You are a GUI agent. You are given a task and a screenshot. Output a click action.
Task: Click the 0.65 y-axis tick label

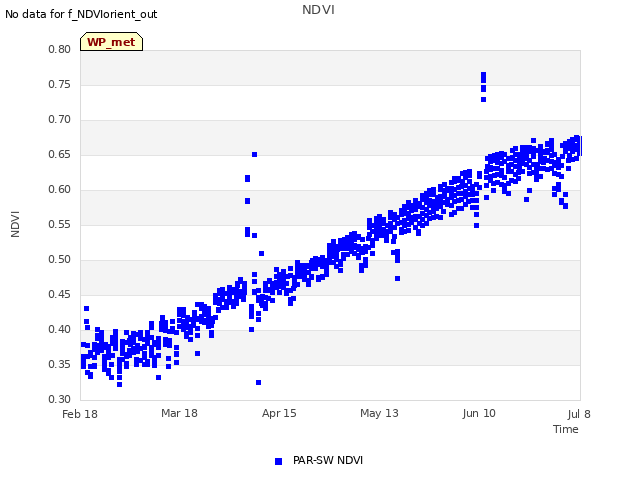tap(59, 154)
